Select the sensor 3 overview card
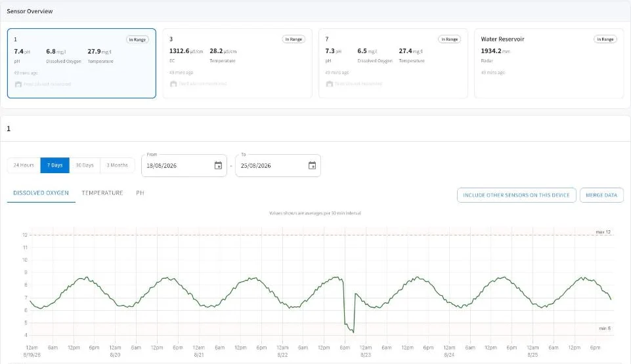The width and height of the screenshot is (631, 364). tap(238, 63)
